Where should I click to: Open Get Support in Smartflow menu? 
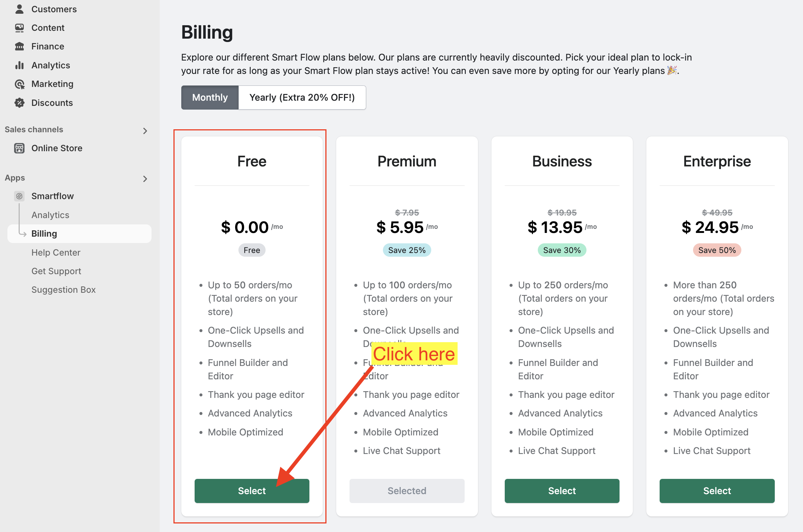tap(56, 271)
